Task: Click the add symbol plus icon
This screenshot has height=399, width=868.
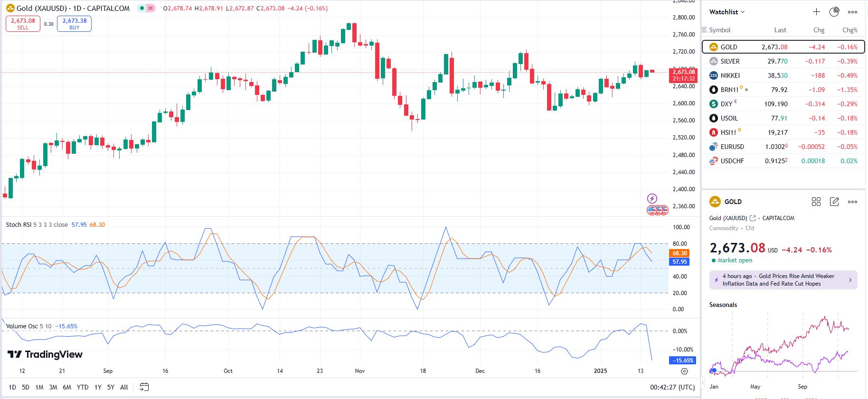Action: point(816,12)
